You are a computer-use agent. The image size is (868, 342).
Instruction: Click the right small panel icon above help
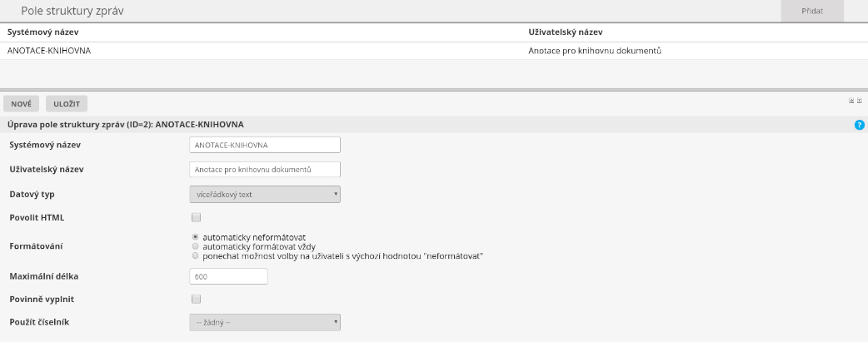(859, 100)
